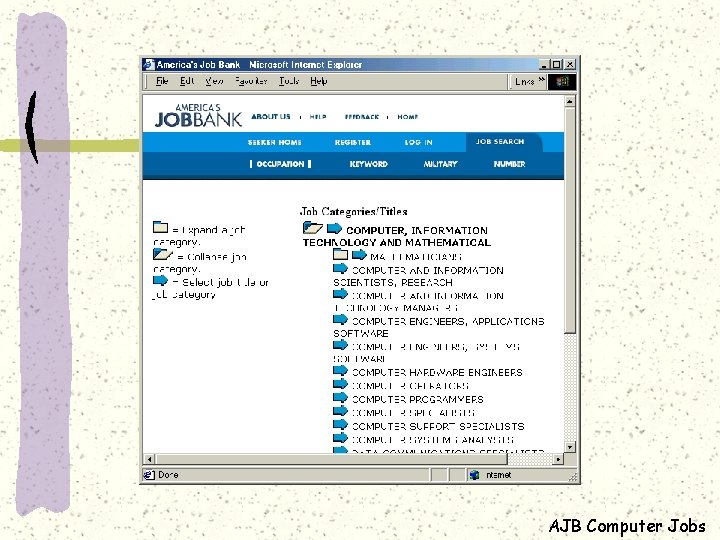The width and height of the screenshot is (720, 540).
Task: Choose the Occupation search option
Action: [281, 164]
